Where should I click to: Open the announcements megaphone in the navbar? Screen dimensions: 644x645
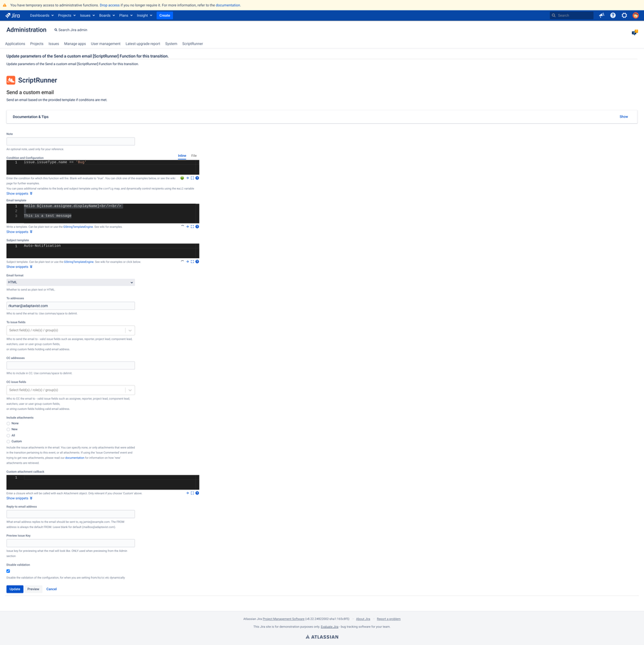tap(600, 15)
